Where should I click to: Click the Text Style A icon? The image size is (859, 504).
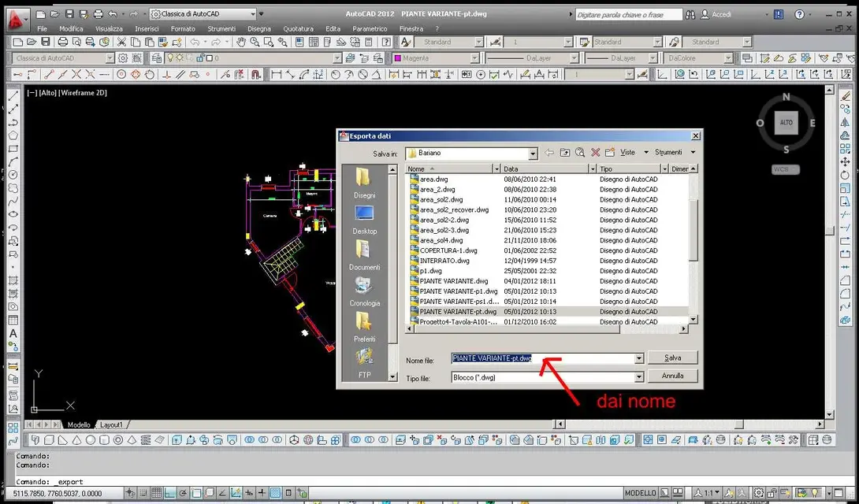[x=405, y=42]
